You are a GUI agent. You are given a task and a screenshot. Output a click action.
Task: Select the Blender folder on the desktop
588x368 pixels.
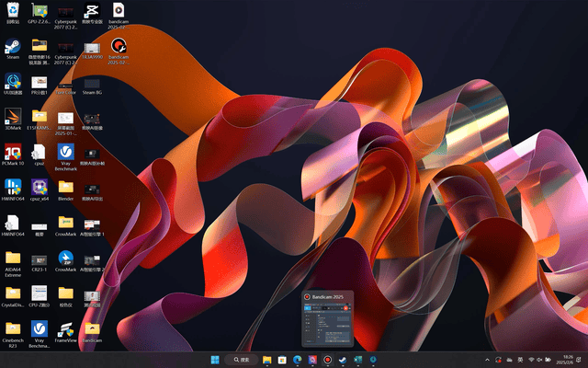[x=66, y=187]
